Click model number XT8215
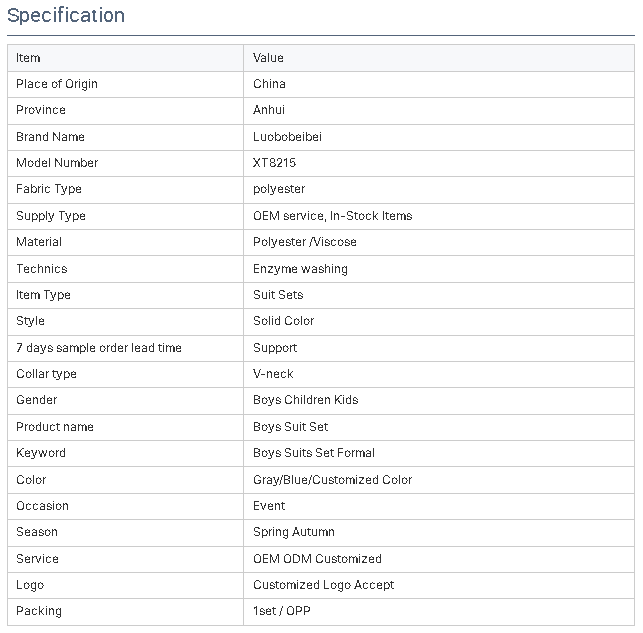The image size is (643, 633). (x=274, y=163)
